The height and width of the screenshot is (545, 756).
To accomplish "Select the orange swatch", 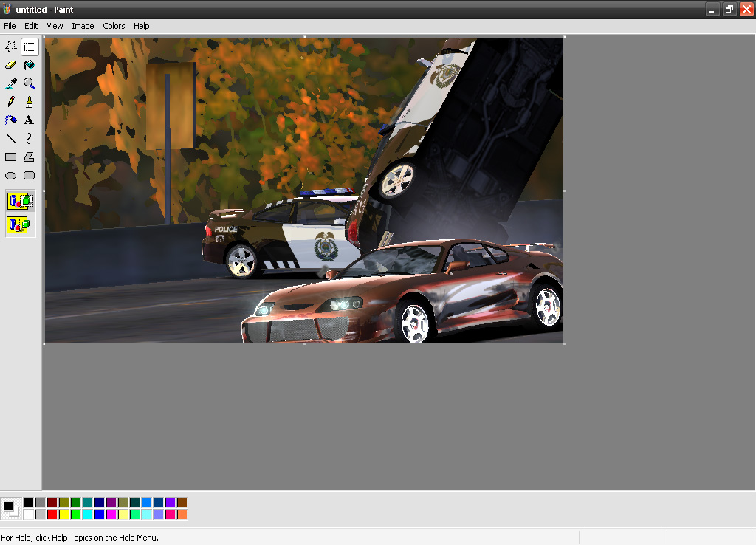I will 182,515.
